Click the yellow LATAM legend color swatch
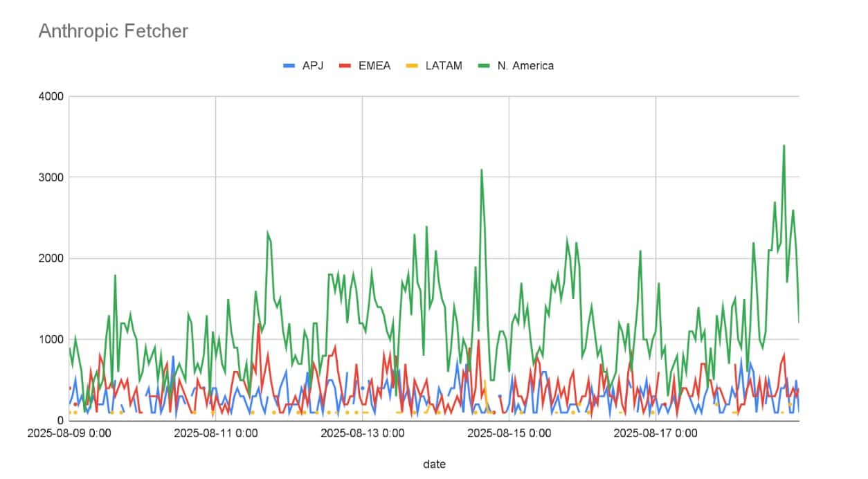 pyautogui.click(x=412, y=66)
